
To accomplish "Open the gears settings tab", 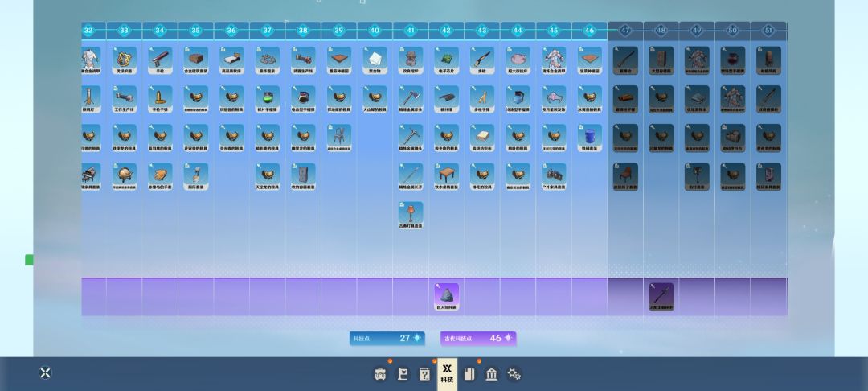I will click(514, 374).
